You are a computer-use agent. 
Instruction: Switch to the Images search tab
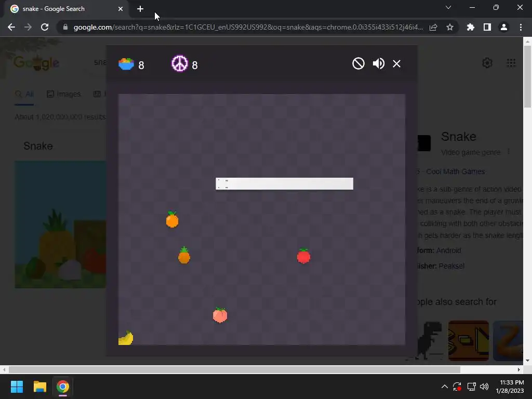tap(64, 94)
